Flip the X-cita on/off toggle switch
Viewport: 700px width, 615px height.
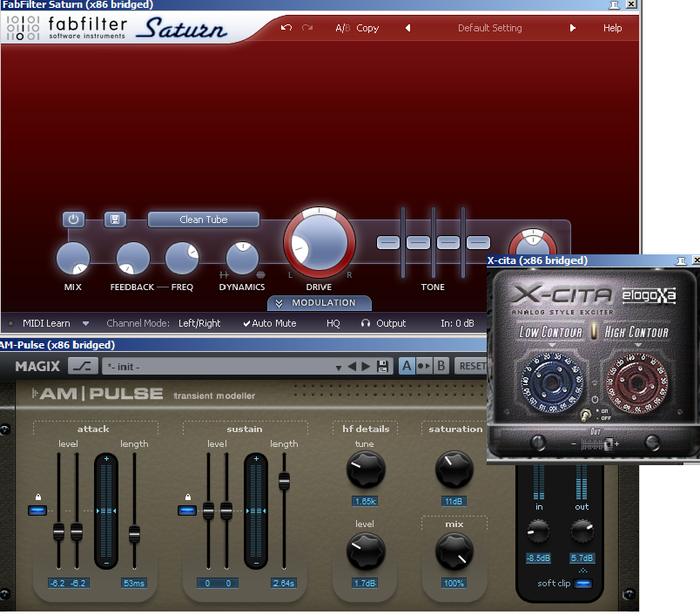585,415
